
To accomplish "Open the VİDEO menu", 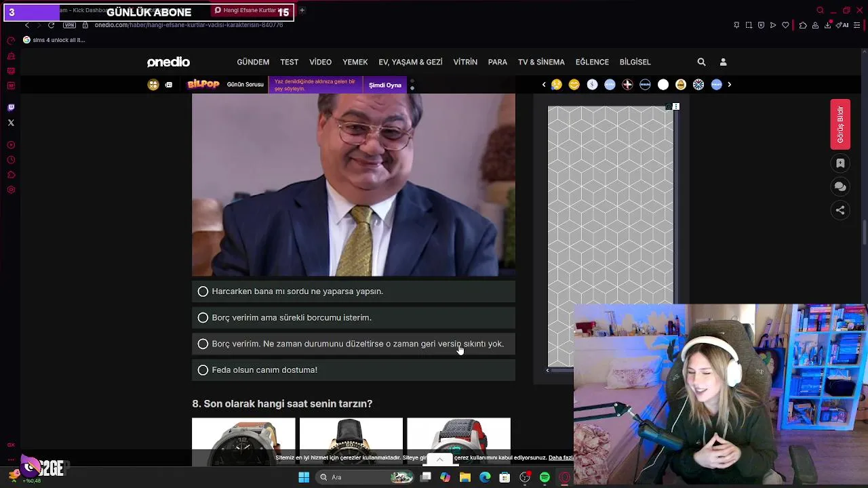I will click(320, 62).
